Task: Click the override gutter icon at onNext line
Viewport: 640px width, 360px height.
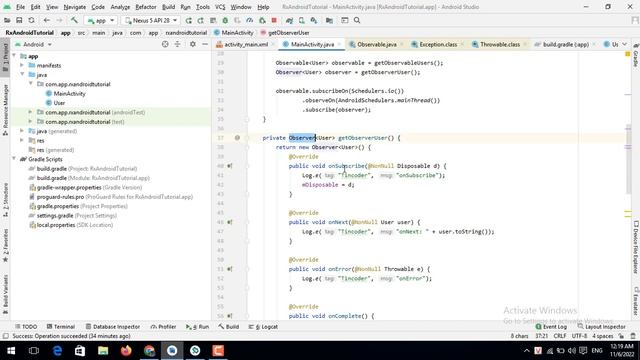Action: (x=230, y=222)
